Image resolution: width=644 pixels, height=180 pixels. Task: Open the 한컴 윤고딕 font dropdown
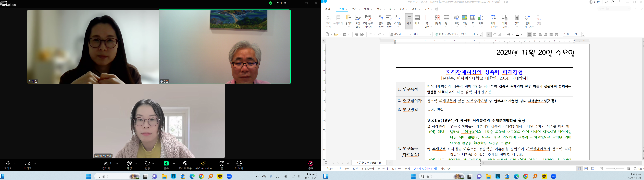(446, 34)
